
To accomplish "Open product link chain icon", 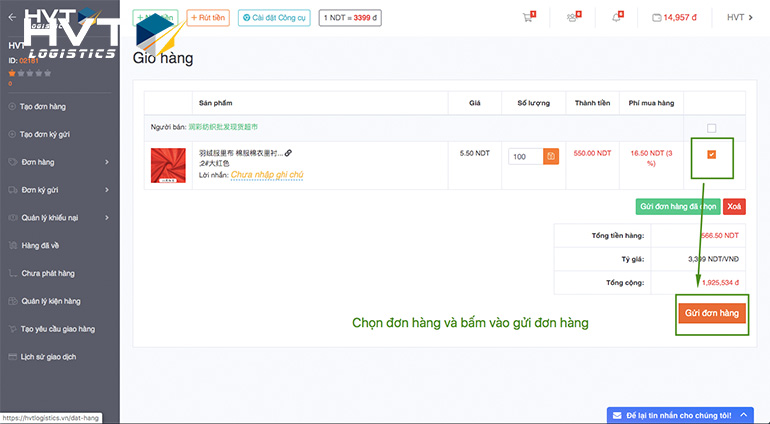I will coord(288,153).
